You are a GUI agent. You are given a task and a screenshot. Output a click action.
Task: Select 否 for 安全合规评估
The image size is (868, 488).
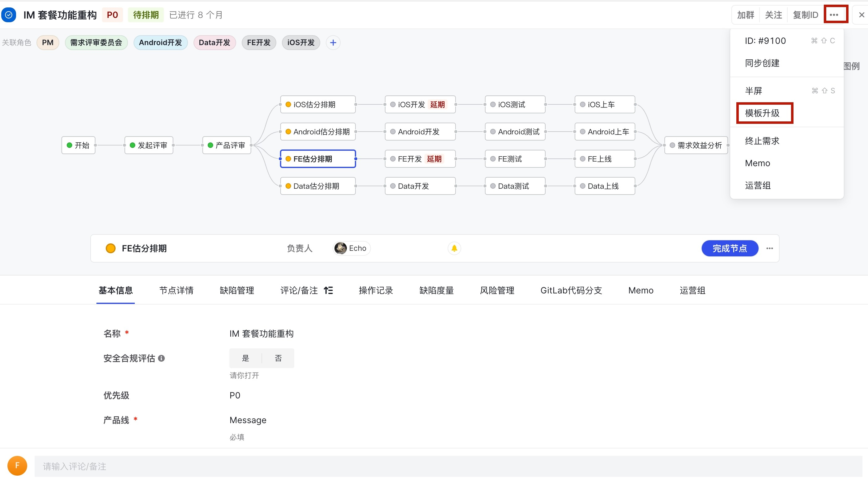click(278, 358)
